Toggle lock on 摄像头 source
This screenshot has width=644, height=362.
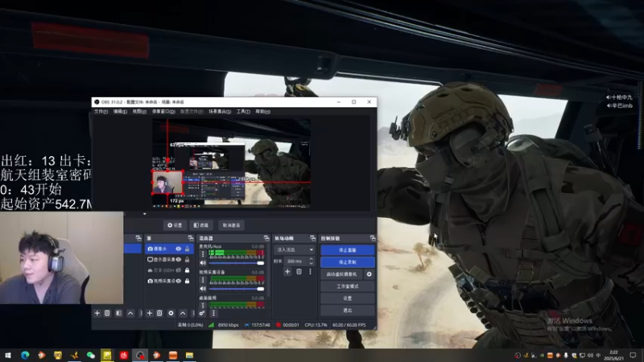point(188,249)
